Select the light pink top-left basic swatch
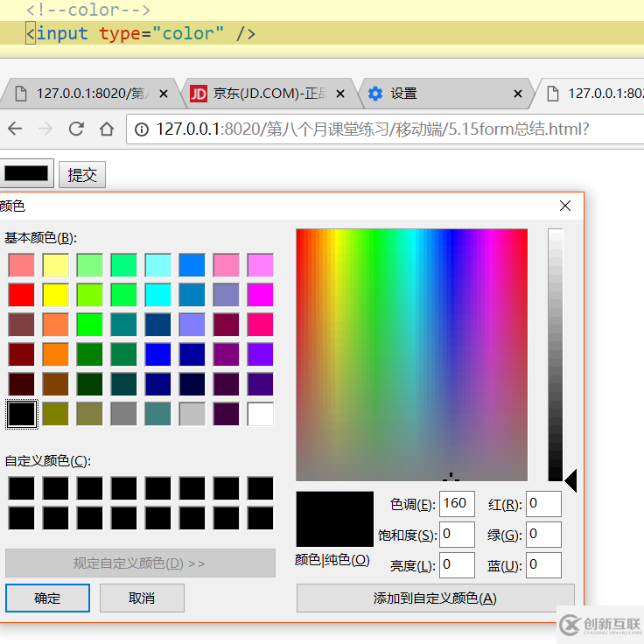644x644 pixels. pyautogui.click(x=21, y=265)
